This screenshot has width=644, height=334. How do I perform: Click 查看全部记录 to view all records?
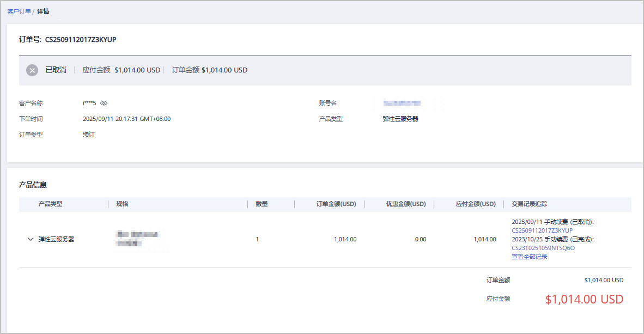click(x=529, y=257)
